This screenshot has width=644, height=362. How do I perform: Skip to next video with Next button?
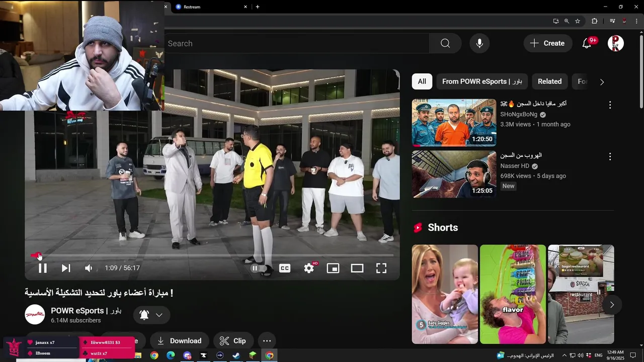(x=66, y=268)
